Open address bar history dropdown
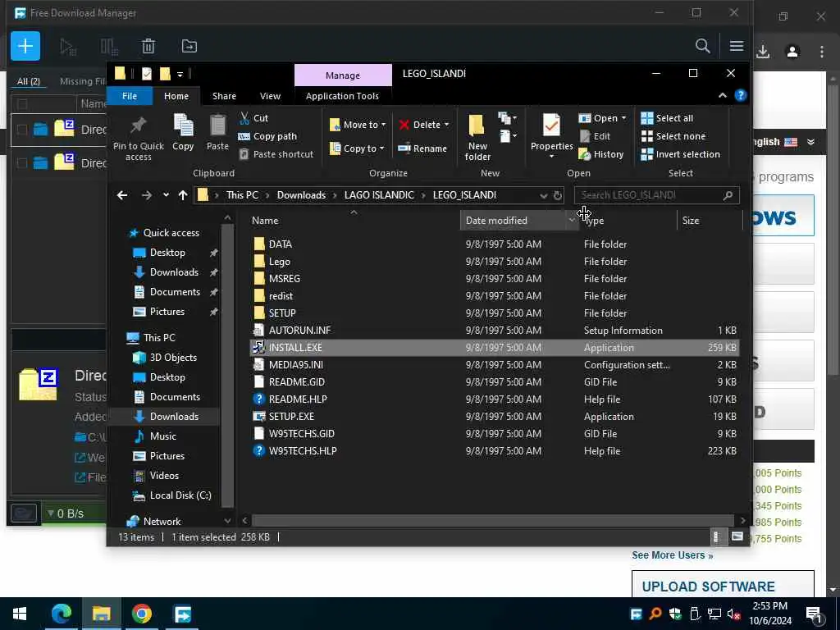 (543, 195)
